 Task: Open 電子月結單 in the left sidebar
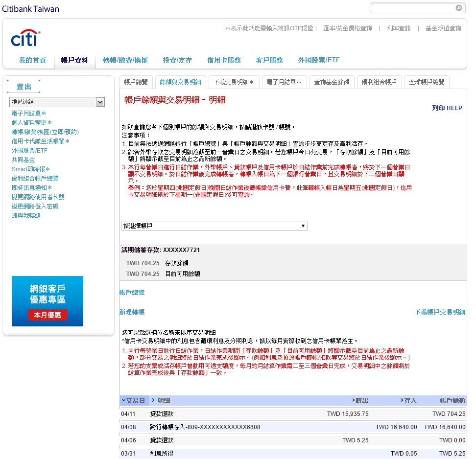tap(28, 113)
